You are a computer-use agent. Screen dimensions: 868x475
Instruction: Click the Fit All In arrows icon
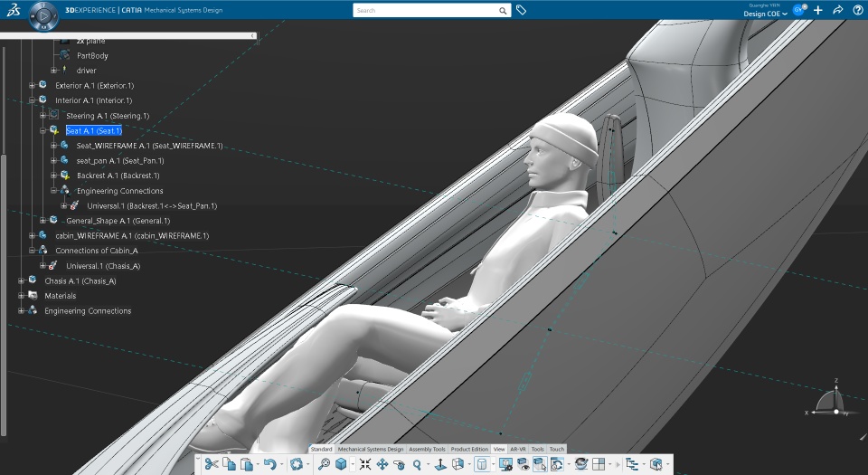(x=364, y=464)
